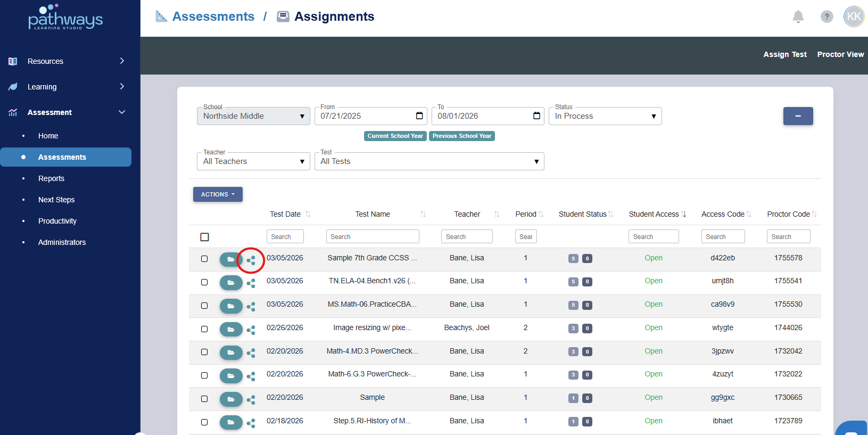Open folder button for Sample 7th Grade CCSS
Image resolution: width=868 pixels, height=435 pixels.
pos(231,259)
